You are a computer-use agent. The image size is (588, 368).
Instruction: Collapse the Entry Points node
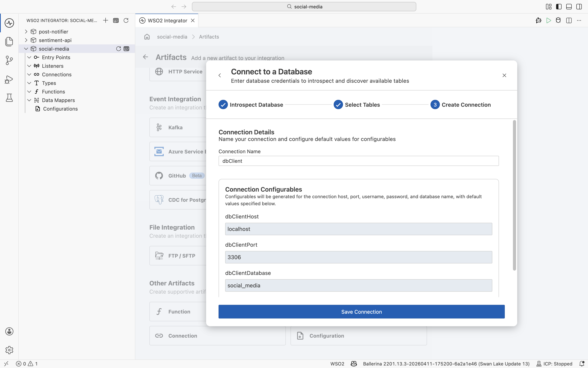coord(29,57)
